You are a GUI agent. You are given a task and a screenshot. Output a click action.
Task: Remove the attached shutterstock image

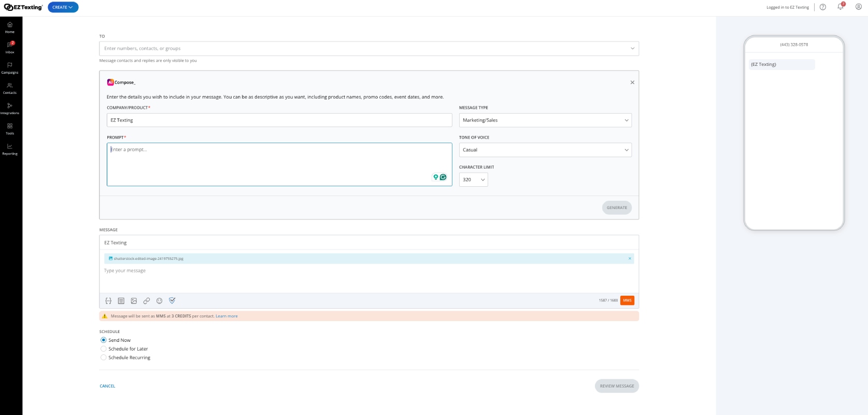coord(630,258)
